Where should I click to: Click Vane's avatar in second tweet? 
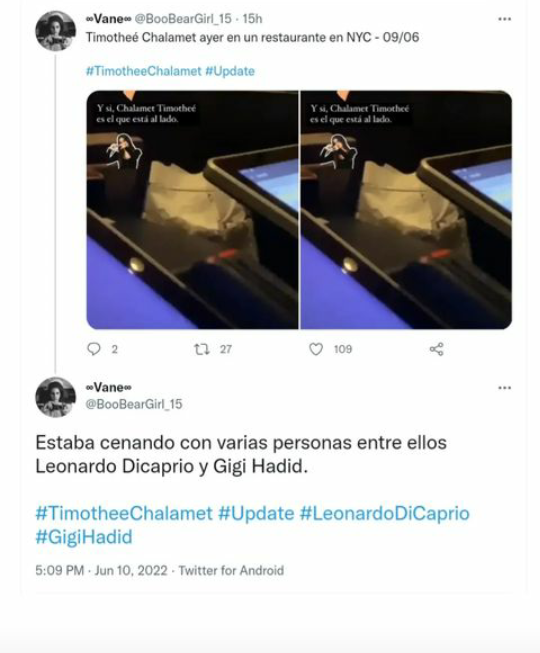pyautogui.click(x=55, y=397)
